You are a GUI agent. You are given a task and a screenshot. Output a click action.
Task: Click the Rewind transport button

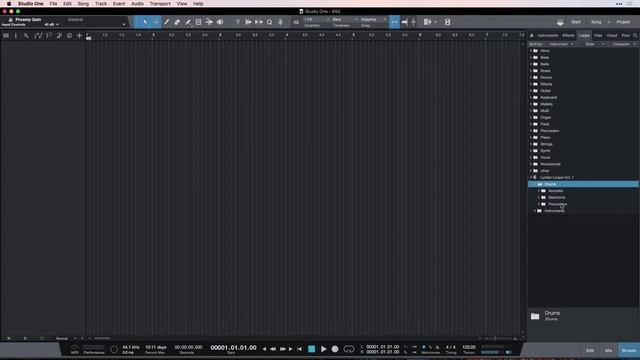tap(273, 349)
